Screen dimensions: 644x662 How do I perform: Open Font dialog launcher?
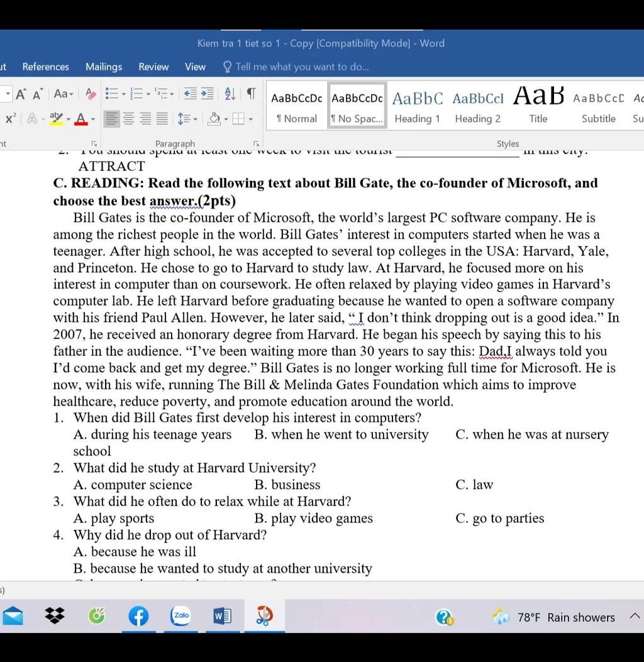(x=94, y=143)
